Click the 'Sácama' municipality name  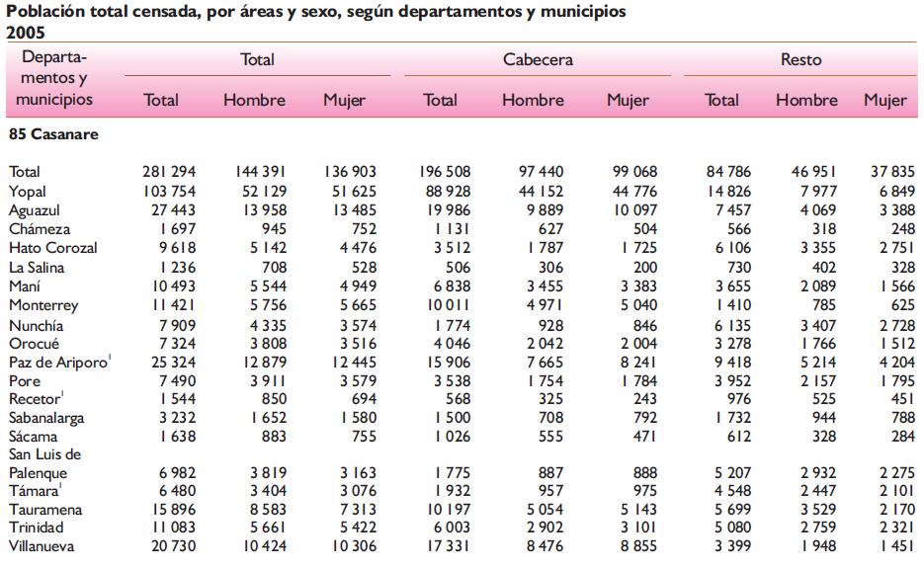(33, 437)
